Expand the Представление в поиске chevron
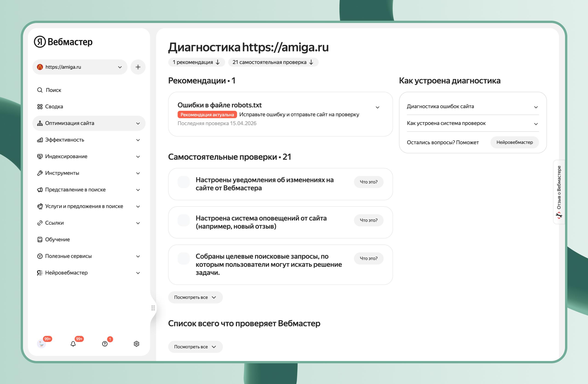Image resolution: width=588 pixels, height=384 pixels. (138, 190)
